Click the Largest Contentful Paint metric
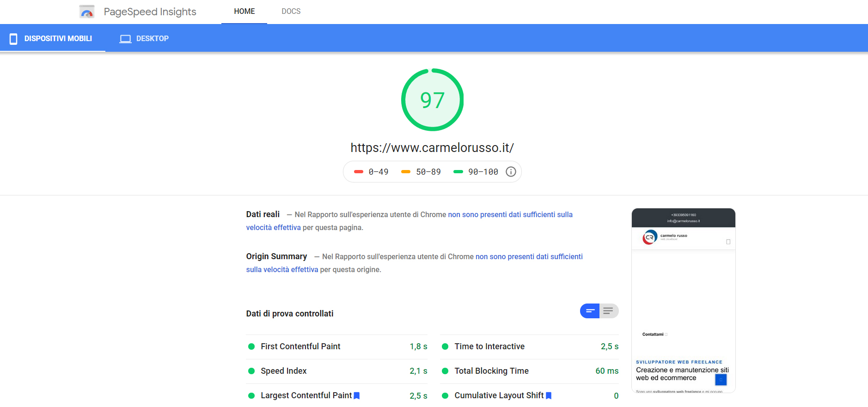 [x=337, y=395]
